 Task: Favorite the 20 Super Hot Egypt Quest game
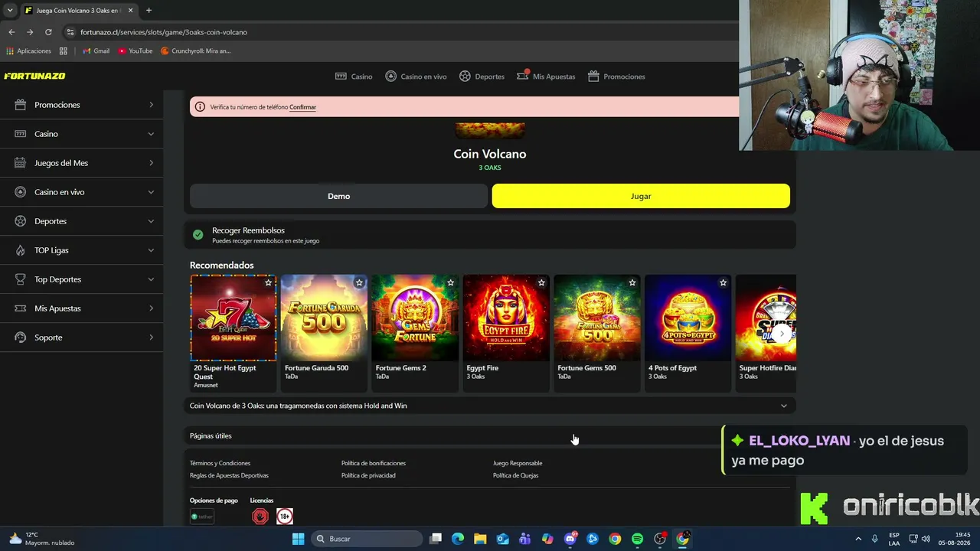(x=268, y=282)
